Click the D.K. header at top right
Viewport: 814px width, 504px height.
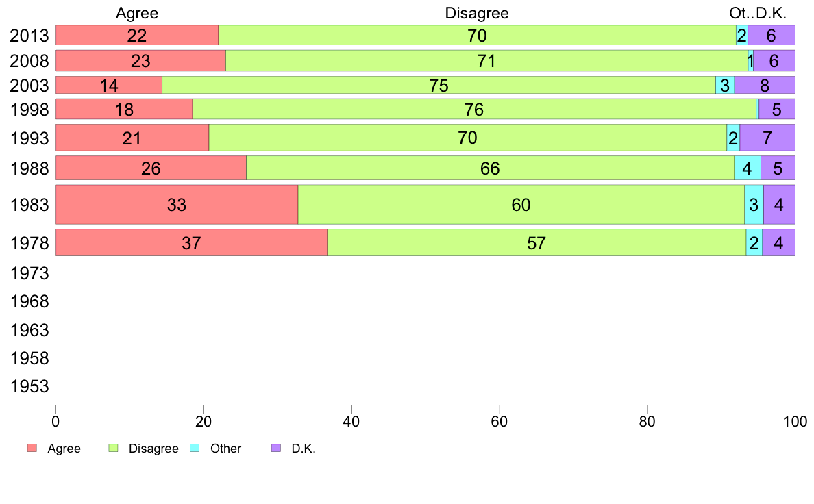(772, 13)
